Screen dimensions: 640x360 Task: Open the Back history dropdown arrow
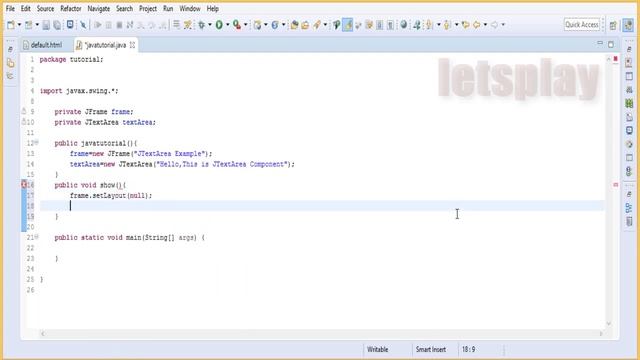click(x=485, y=25)
